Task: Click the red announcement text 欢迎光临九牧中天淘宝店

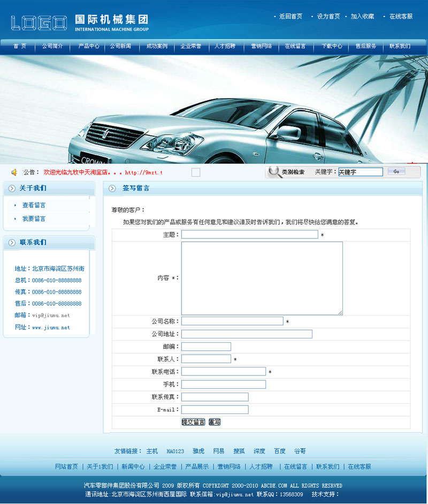Action: click(x=75, y=172)
